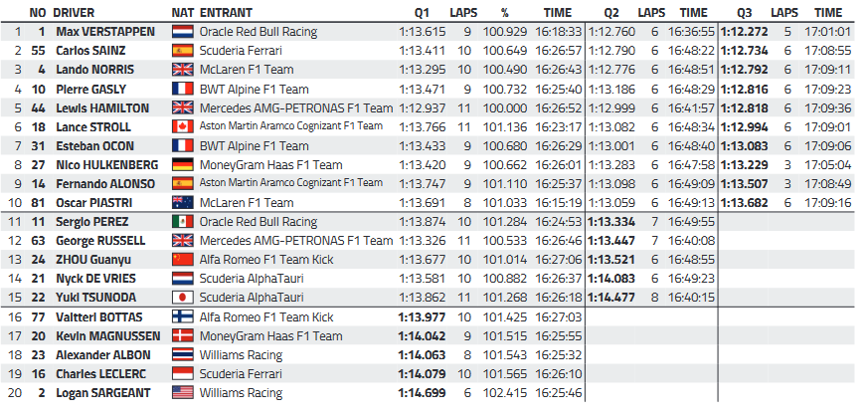This screenshot has height=417, width=868.
Task: Select the ENTRANT column header
Action: pos(226,13)
